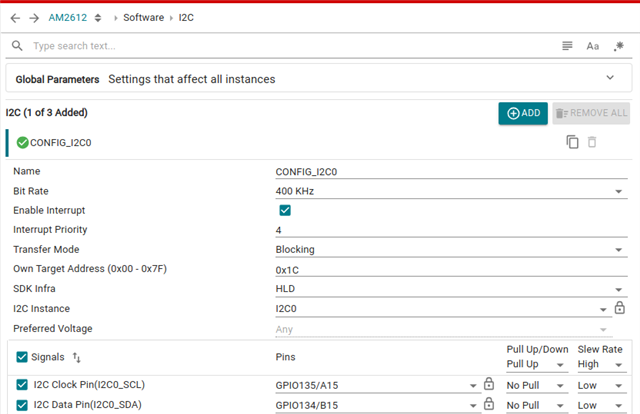Click the green check status icon
The image size is (640, 414).
coord(22,142)
